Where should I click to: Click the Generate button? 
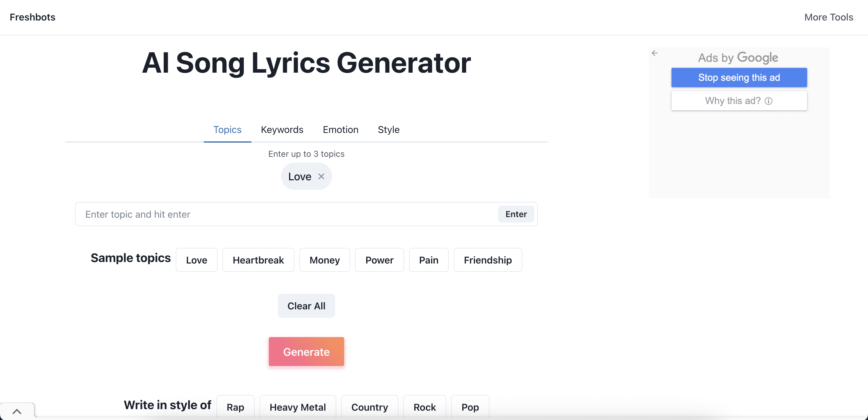coord(306,351)
